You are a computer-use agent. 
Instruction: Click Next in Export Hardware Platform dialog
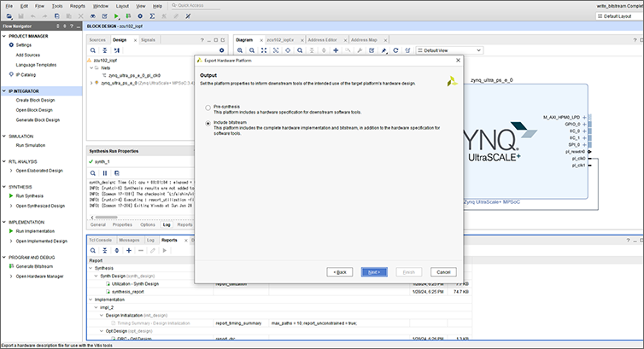click(x=374, y=272)
